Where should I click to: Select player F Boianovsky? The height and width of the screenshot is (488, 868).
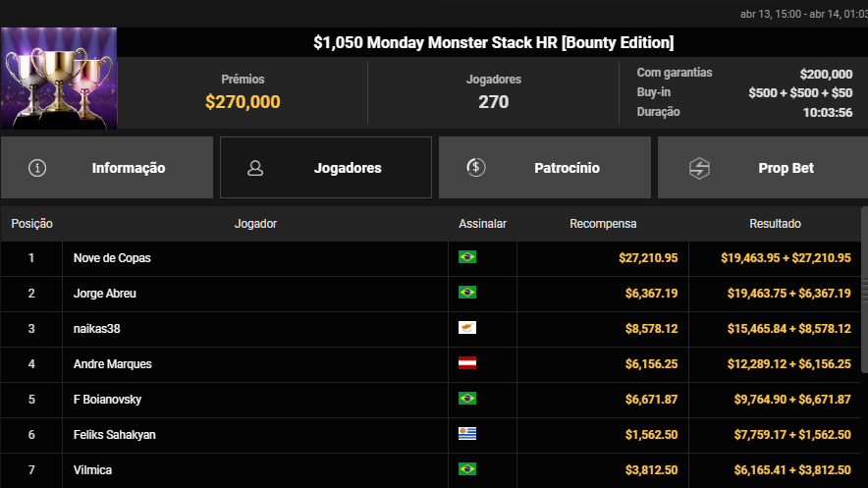[108, 399]
